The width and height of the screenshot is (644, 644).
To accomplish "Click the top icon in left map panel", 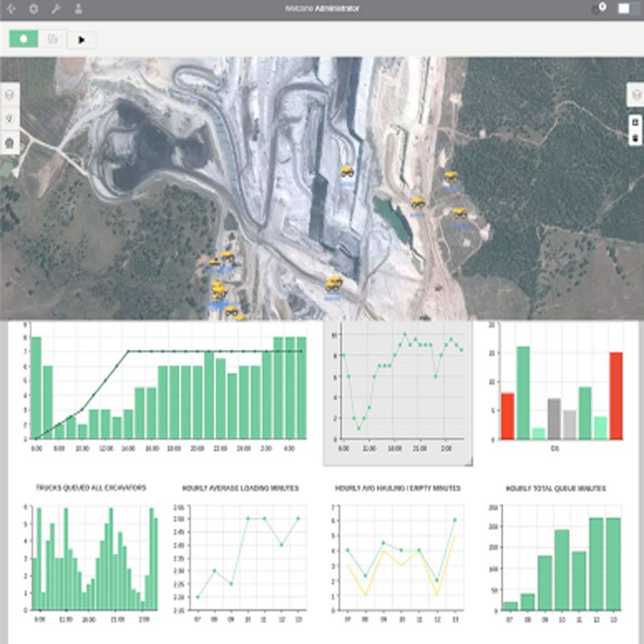I will coord(10,95).
